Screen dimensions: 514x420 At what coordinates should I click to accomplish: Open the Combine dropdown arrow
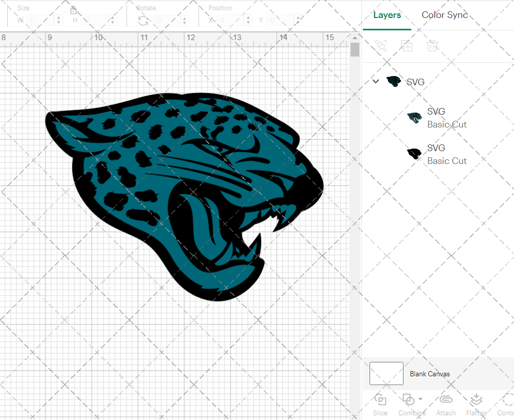point(420,399)
